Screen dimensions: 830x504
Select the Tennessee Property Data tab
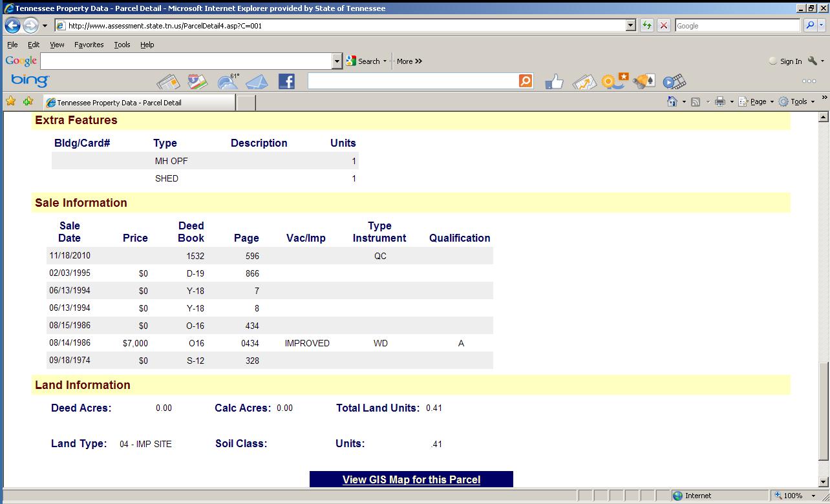[x=139, y=102]
